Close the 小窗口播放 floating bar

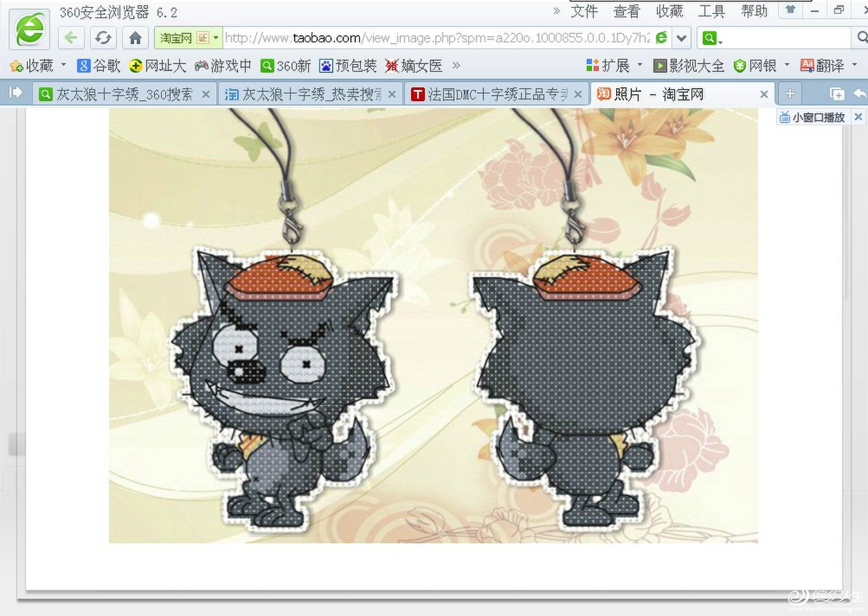(x=858, y=117)
